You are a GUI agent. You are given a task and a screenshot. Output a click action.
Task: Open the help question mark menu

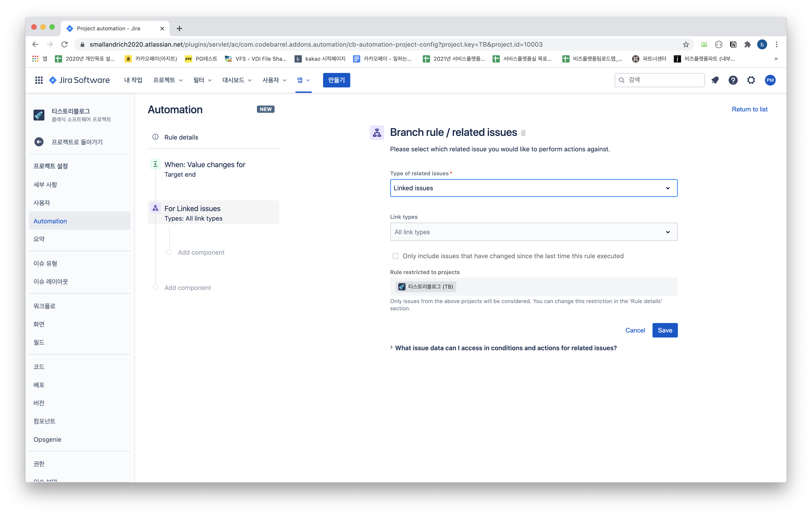(x=733, y=80)
